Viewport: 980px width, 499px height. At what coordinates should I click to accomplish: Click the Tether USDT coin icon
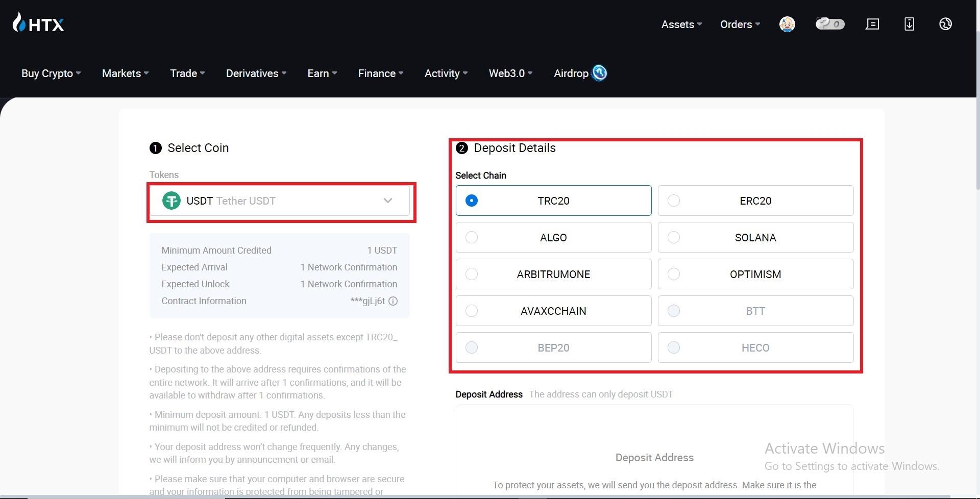[x=171, y=201]
